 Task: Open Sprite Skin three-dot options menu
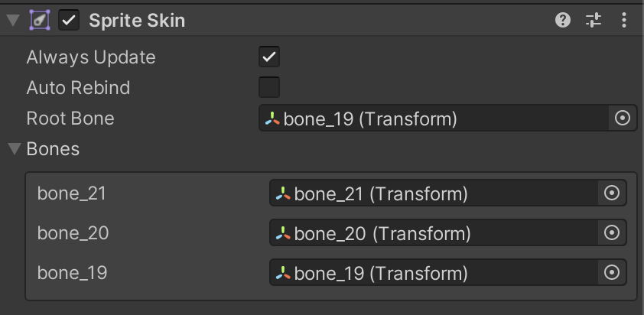[x=624, y=21]
